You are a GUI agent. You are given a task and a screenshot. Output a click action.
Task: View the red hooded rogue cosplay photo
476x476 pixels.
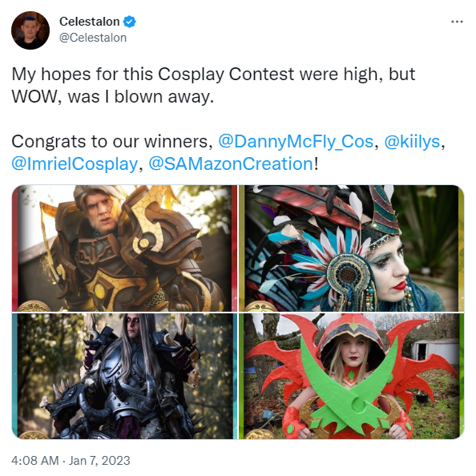tap(352, 376)
